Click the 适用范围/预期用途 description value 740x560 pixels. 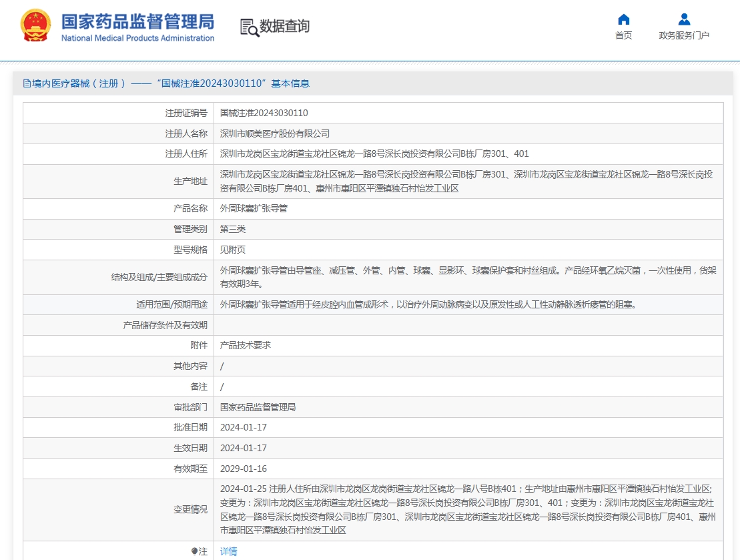429,304
